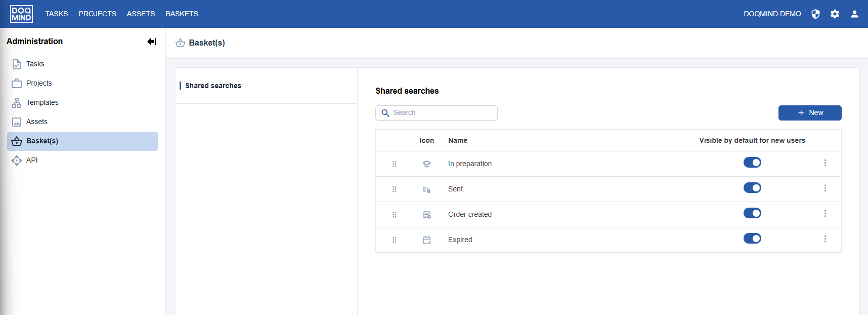Disable default visibility for In preparation
The image size is (868, 315).
pos(752,163)
